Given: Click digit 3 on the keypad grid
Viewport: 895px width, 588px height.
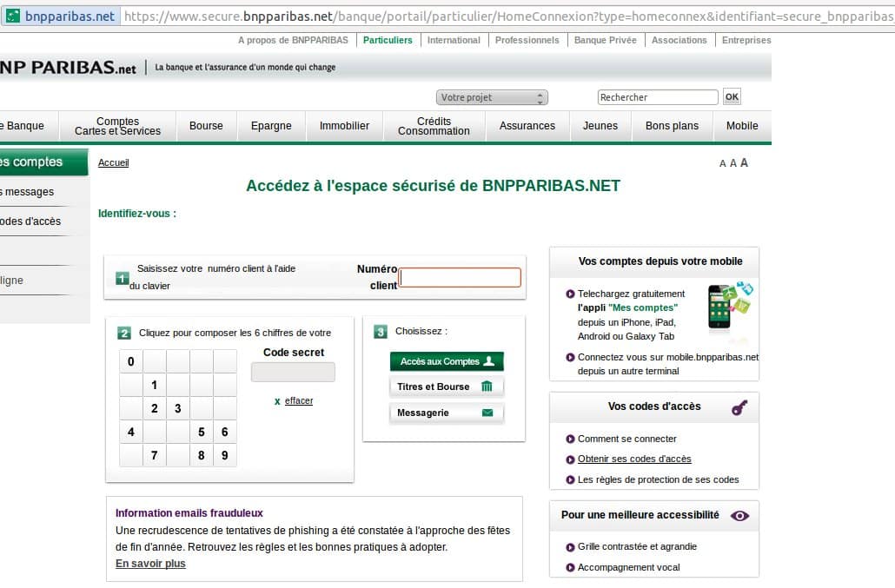Looking at the screenshot, I should pos(177,408).
